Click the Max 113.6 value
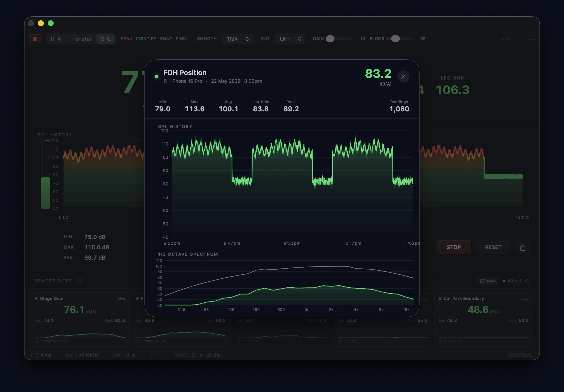Image resolution: width=564 pixels, height=392 pixels. coord(195,106)
